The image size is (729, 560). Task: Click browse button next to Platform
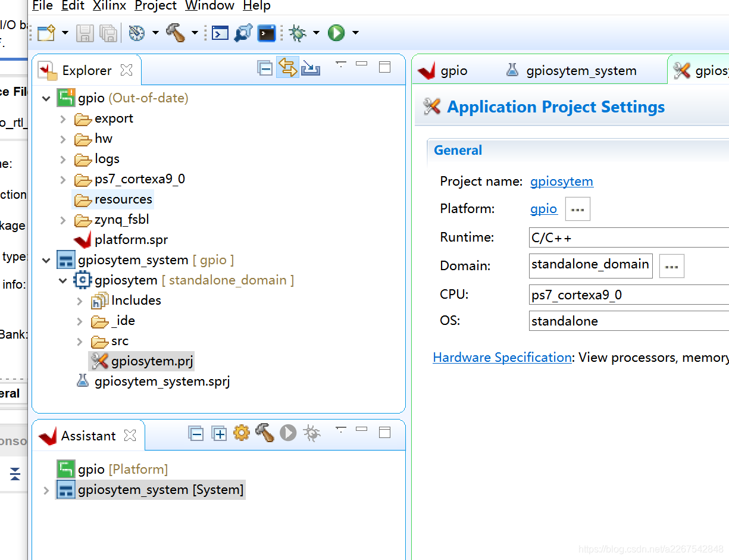coord(577,209)
